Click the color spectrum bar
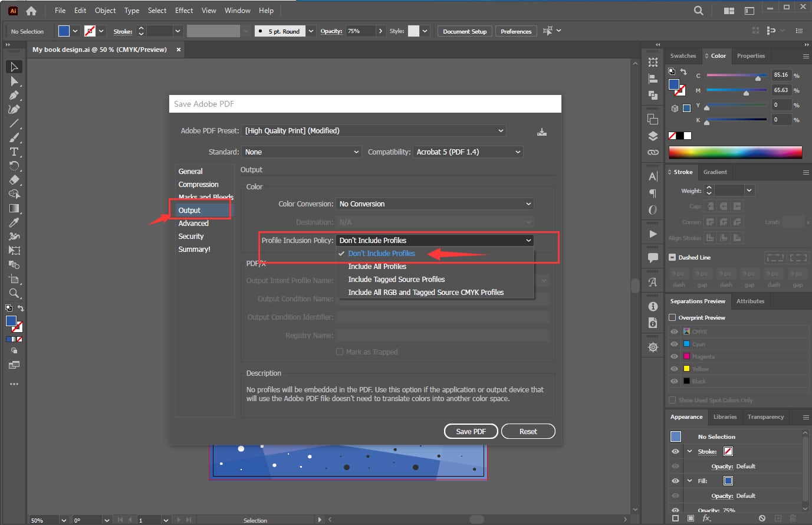This screenshot has width=812, height=525. [735, 152]
